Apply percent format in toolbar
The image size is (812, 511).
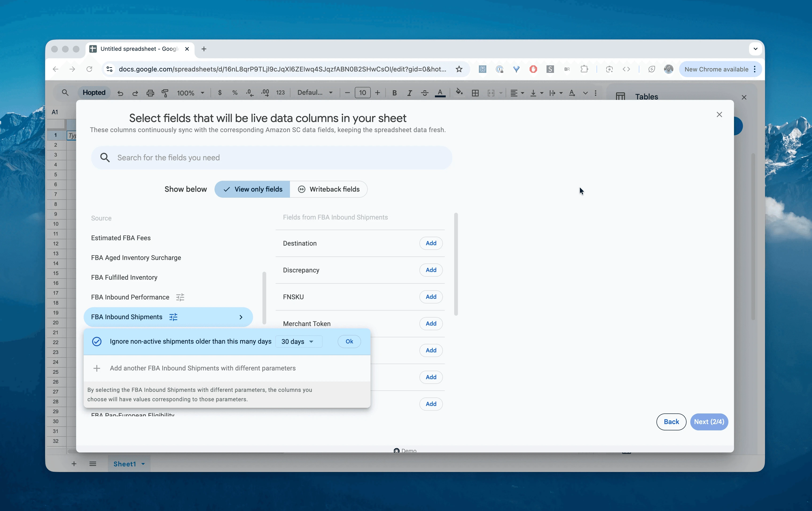click(x=235, y=93)
